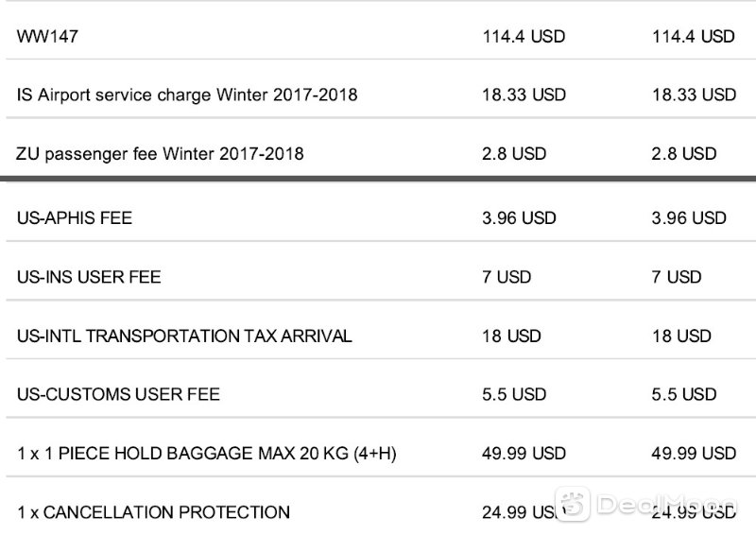The image size is (756, 535).
Task: Click the 2.8 USD passenger fee in the first price column
Action: [514, 154]
